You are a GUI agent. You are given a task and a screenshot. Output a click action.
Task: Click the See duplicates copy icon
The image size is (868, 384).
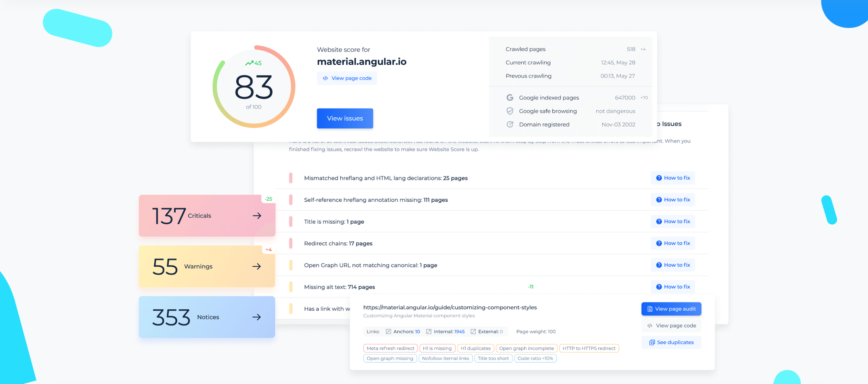coord(652,342)
